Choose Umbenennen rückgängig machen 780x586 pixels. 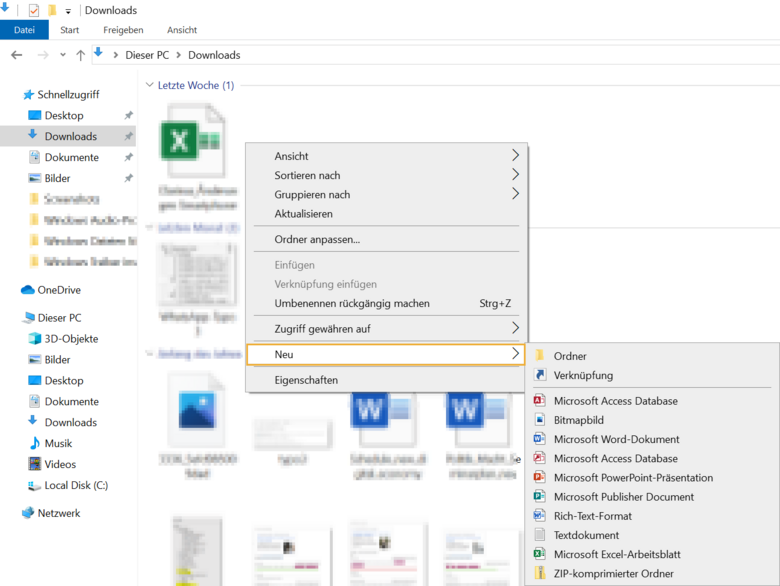coord(387,303)
